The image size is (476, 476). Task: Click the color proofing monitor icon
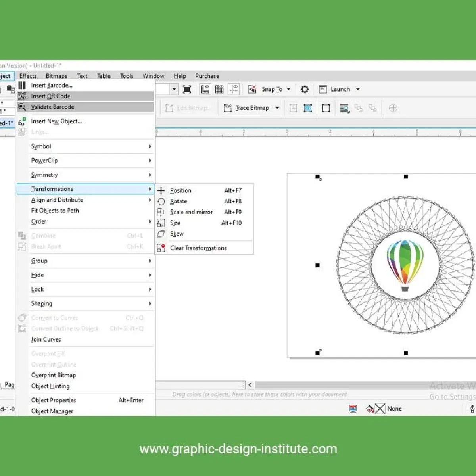tap(353, 409)
